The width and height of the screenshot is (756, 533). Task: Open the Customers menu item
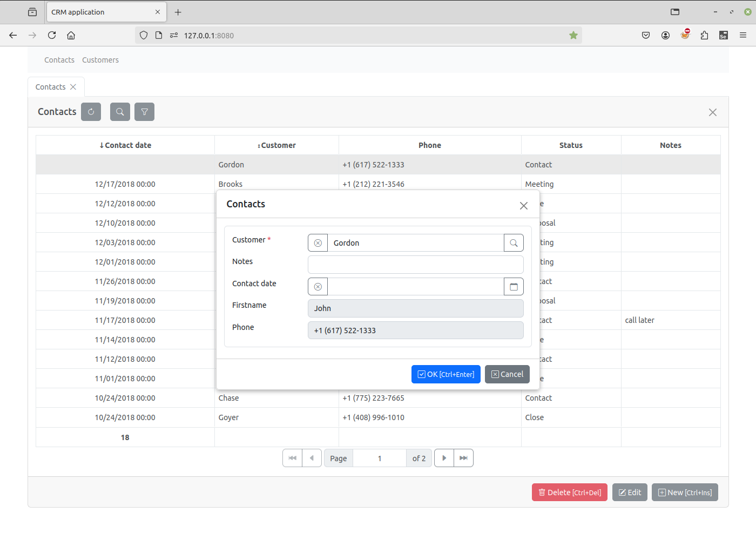click(100, 60)
